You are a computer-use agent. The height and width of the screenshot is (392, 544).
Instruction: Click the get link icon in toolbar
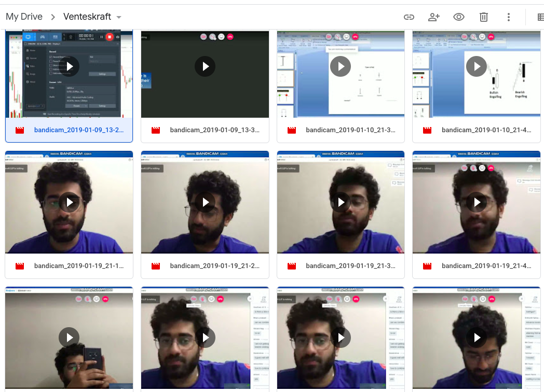[409, 17]
